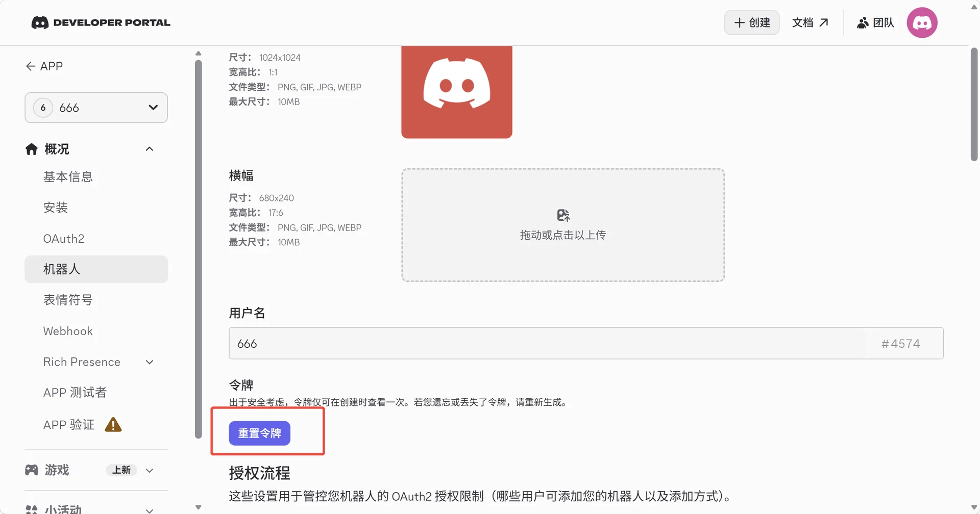Open the 文档 documentation link
This screenshot has width=980, height=514.
[x=810, y=22]
